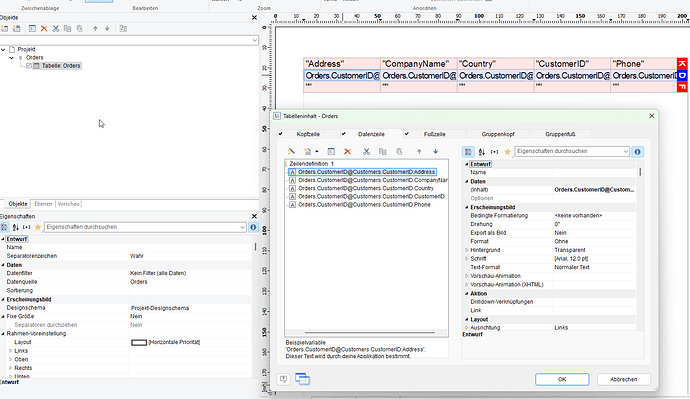Toggle the Kopfzeile tab checkmark
This screenshot has height=399, width=690.
pos(281,134)
